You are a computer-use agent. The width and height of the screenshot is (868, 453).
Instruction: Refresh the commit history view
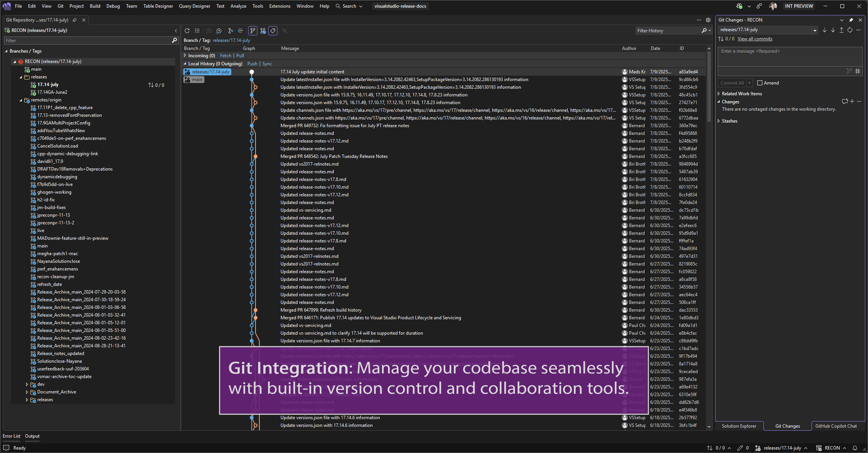click(187, 31)
